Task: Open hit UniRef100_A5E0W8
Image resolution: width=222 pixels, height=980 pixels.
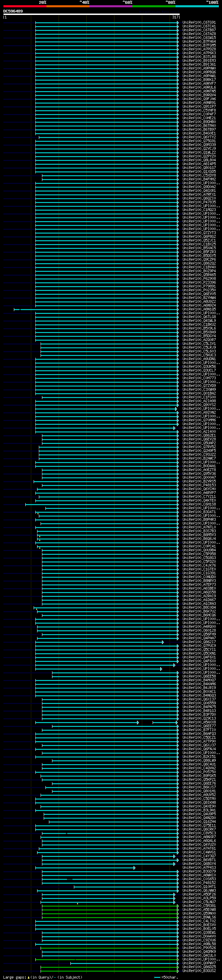Action: pyautogui.click(x=199, y=910)
